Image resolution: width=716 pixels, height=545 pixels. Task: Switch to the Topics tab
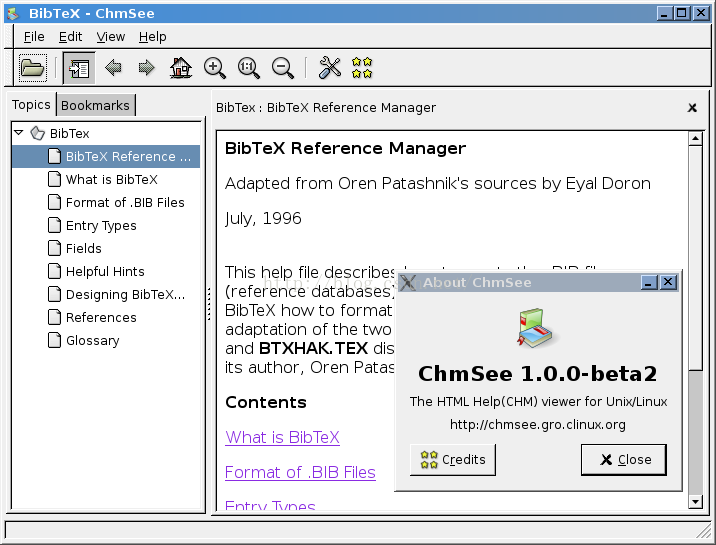coord(31,105)
